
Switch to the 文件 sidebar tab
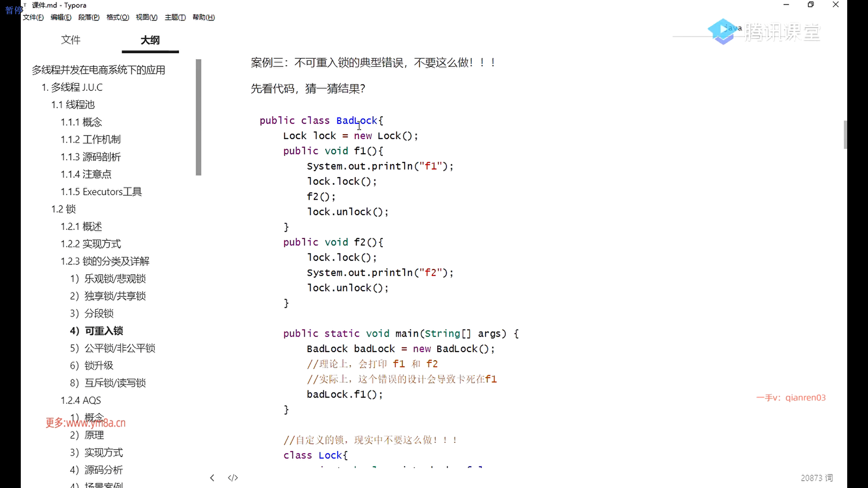71,40
